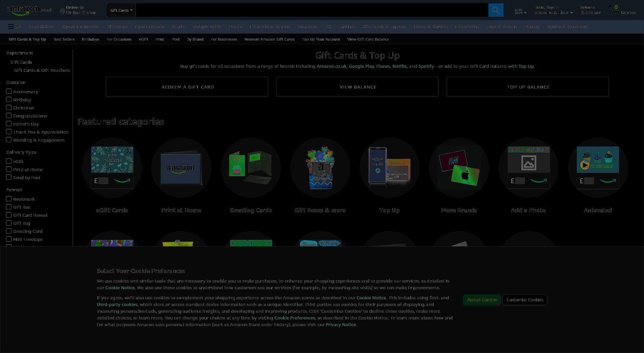644x353 pixels.
Task: Tick the Greeting Card format checkbox
Action: 9,231
